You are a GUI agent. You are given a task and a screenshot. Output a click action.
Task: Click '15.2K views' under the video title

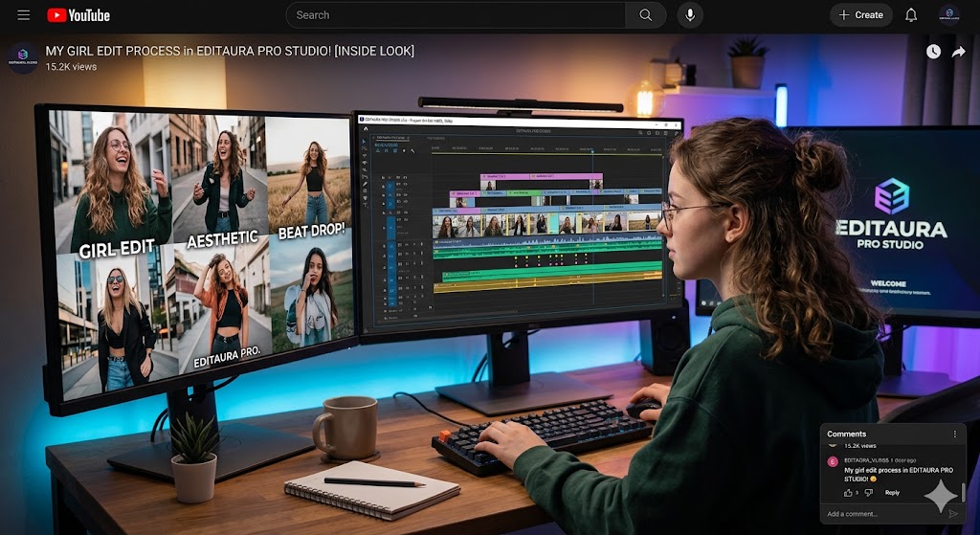(x=71, y=67)
